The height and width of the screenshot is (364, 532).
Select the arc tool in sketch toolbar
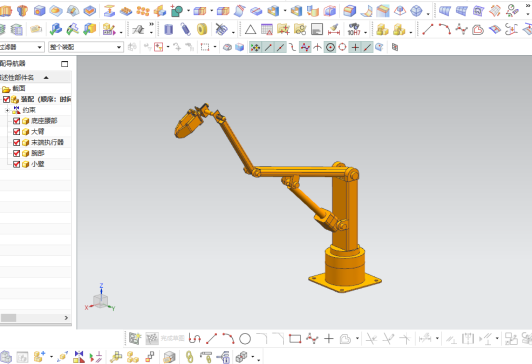point(228,339)
